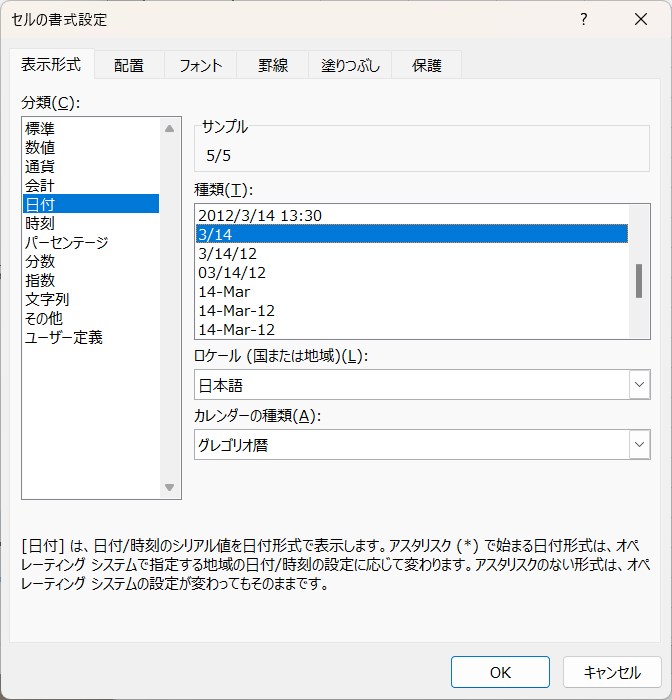
Task: Click the format type list scrollbar thumb
Action: point(639,281)
